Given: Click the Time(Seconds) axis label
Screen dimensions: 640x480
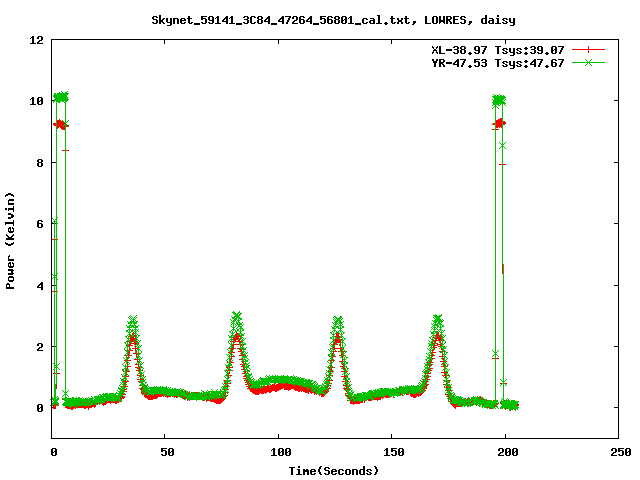Looking at the screenshot, I should tap(333, 471).
